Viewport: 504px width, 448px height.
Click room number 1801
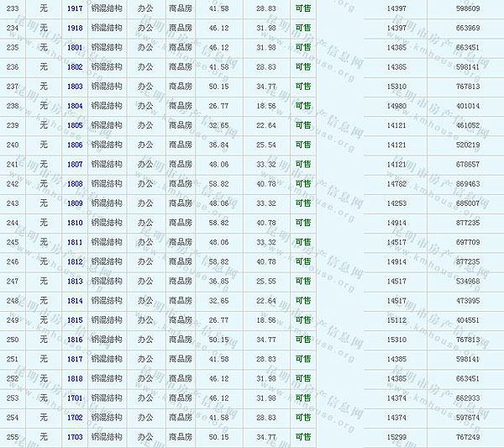click(x=75, y=47)
